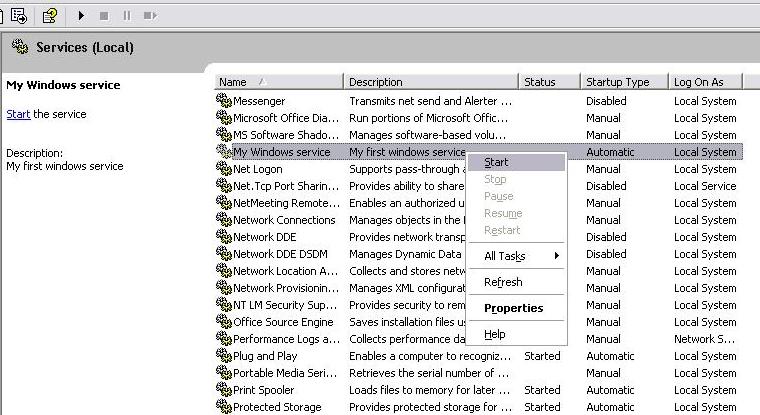Image resolution: width=760 pixels, height=415 pixels.
Task: Click Network S... log on of Performance Logs
Action: coord(704,339)
